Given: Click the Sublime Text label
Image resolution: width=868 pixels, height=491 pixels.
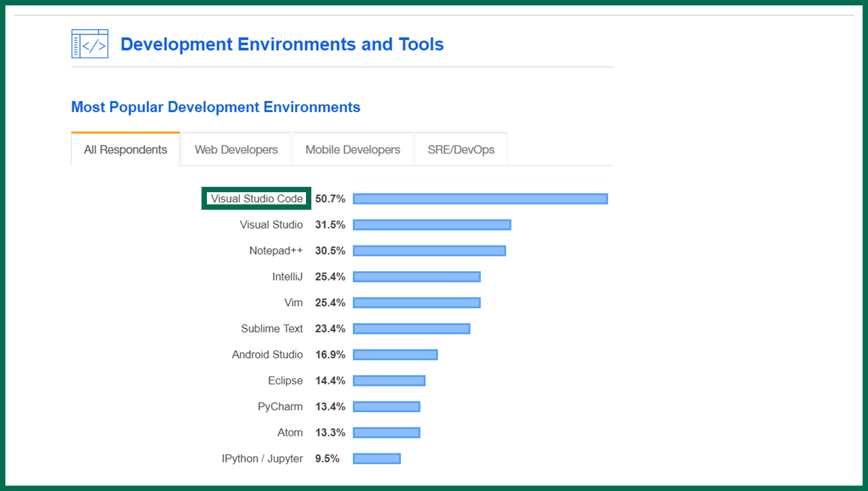Looking at the screenshot, I should [272, 328].
